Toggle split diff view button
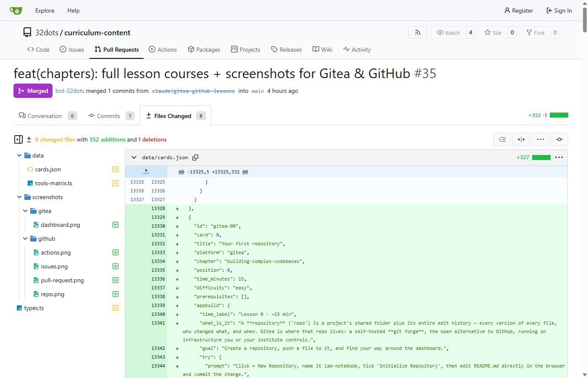This screenshot has width=588, height=378. coord(521,139)
